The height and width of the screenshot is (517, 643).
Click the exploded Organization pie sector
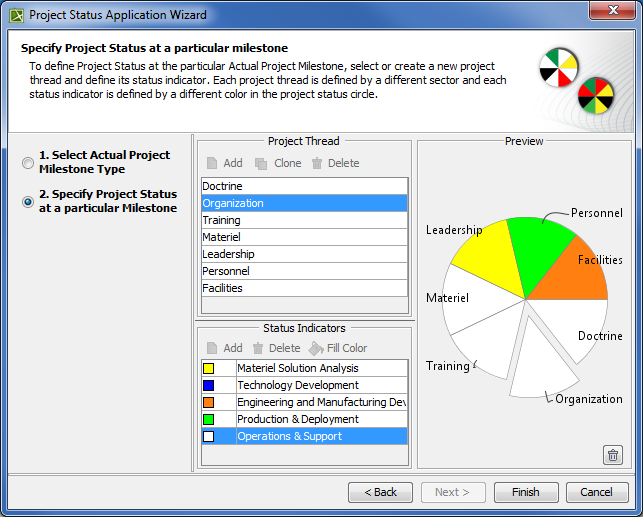pyautogui.click(x=539, y=365)
